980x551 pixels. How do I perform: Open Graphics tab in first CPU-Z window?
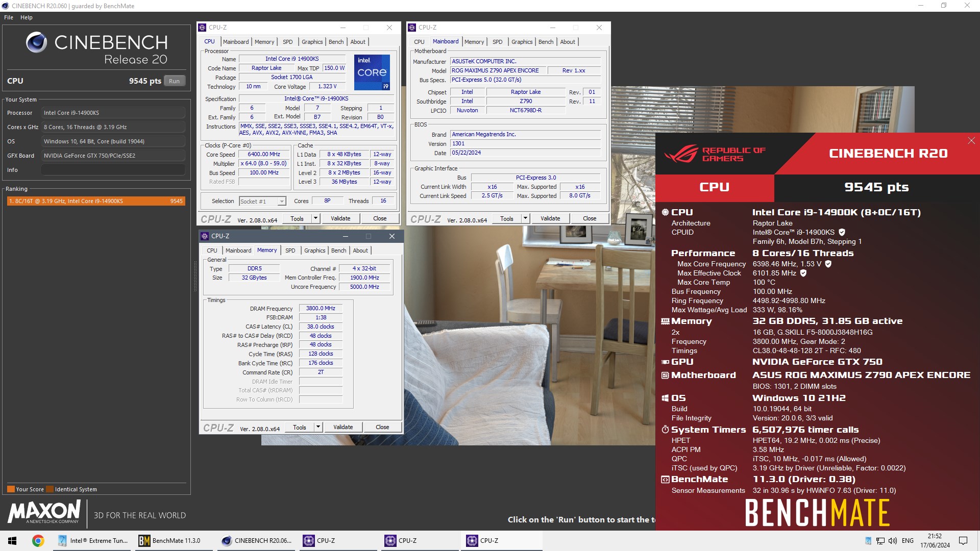tap(312, 42)
